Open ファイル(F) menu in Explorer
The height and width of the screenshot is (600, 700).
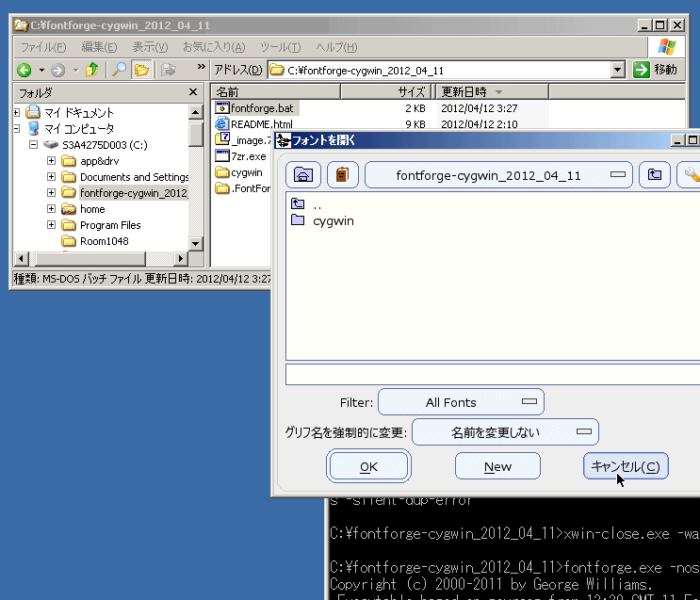click(x=43, y=47)
